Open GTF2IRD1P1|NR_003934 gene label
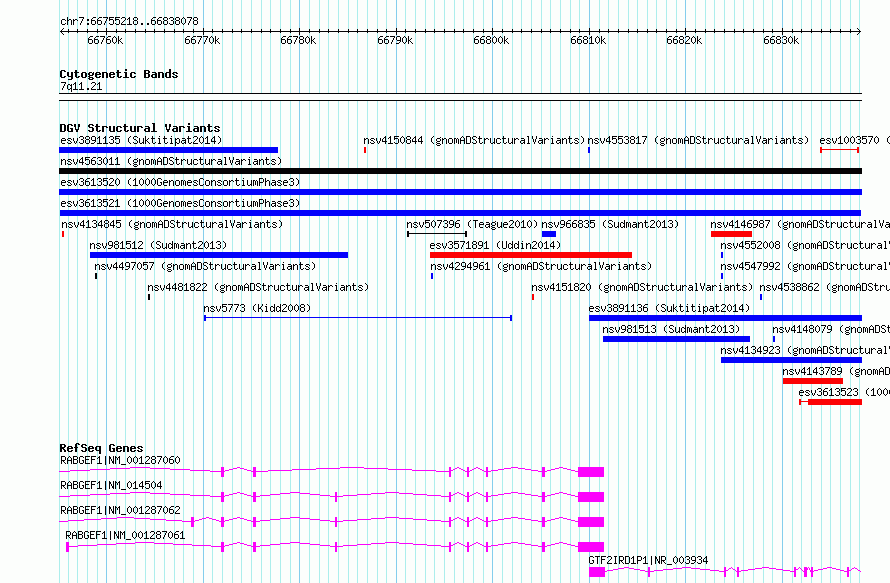The height and width of the screenshot is (583, 890). coord(648,560)
